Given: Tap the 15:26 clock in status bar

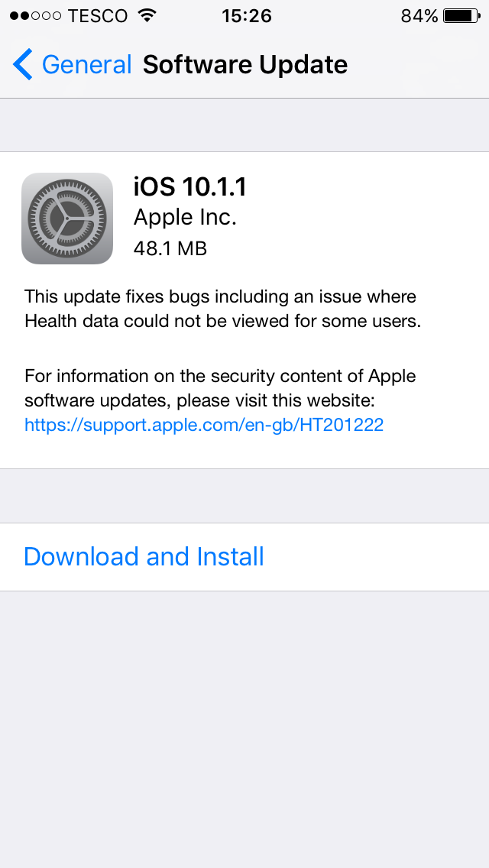Looking at the screenshot, I should pyautogui.click(x=247, y=16).
